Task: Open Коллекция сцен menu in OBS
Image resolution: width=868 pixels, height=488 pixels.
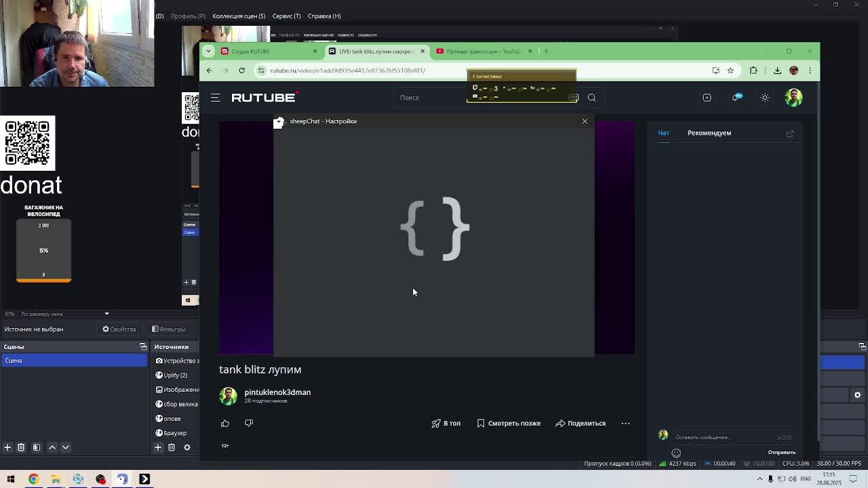Action: [239, 16]
